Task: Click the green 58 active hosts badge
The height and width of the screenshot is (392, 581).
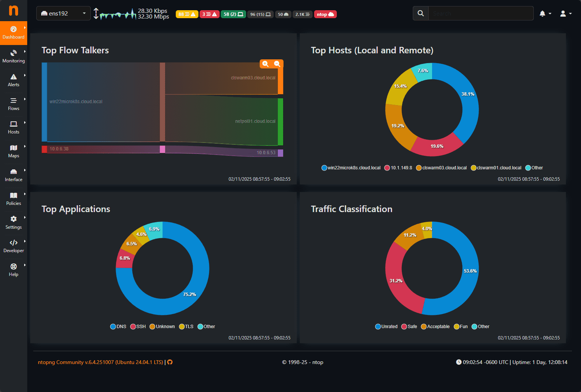Action: click(233, 14)
